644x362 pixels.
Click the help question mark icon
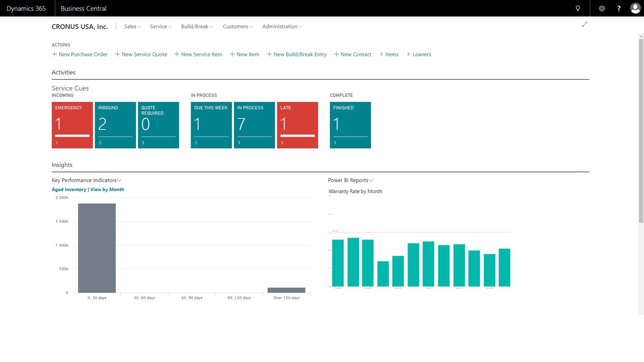coord(619,9)
